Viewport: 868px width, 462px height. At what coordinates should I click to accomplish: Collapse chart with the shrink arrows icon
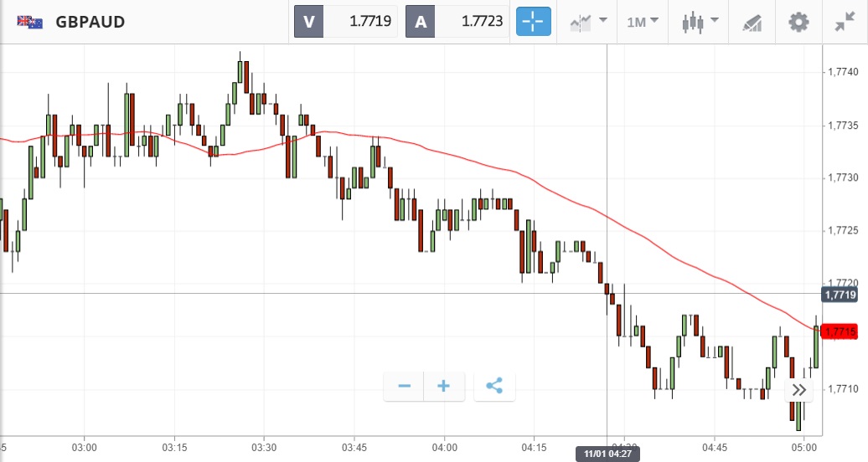[x=844, y=22]
